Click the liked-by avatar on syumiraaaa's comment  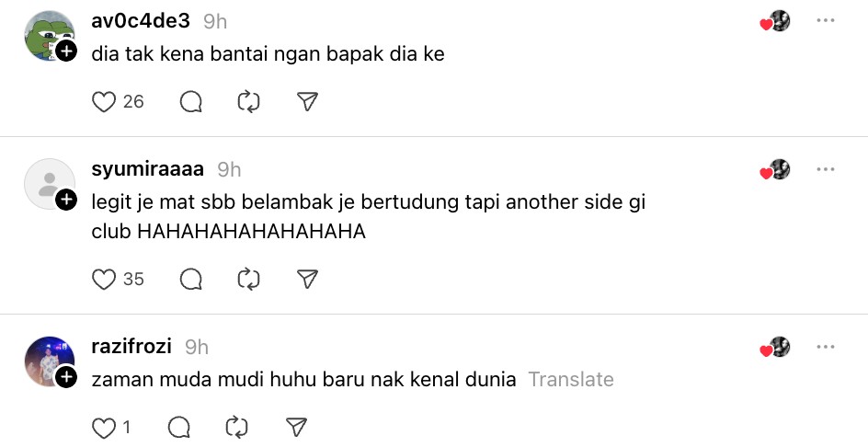coord(778,169)
